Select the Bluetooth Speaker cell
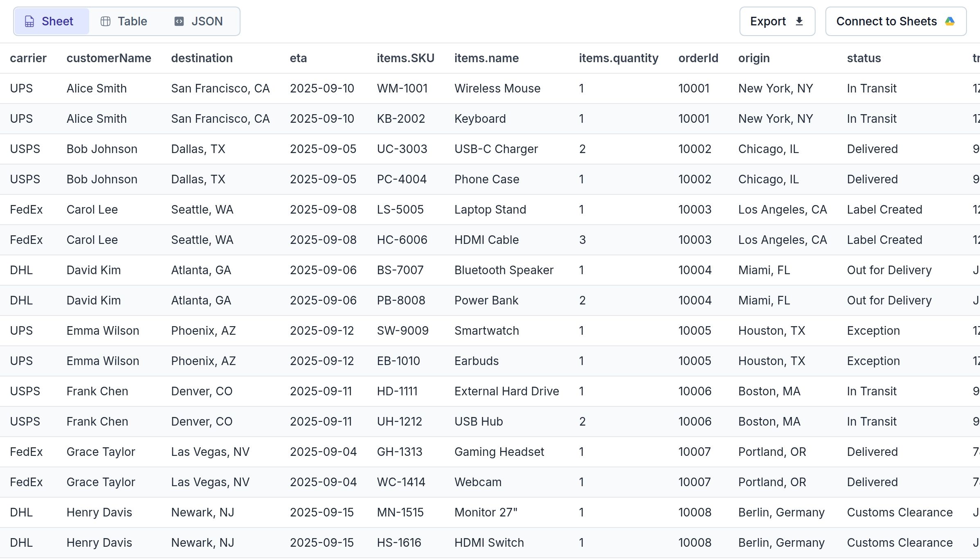The height and width of the screenshot is (559, 980). (x=504, y=270)
